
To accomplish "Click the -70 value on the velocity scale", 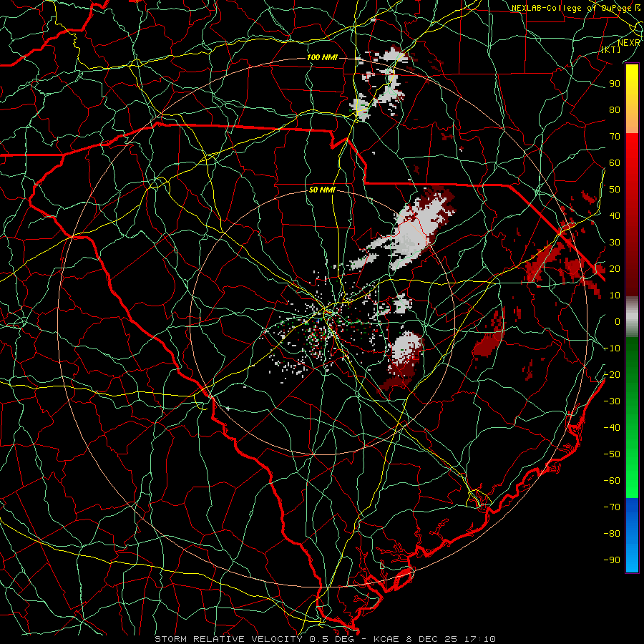I will 612,507.
